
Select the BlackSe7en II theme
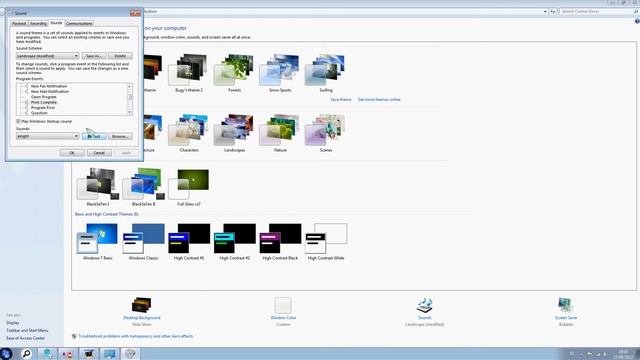coord(143,187)
